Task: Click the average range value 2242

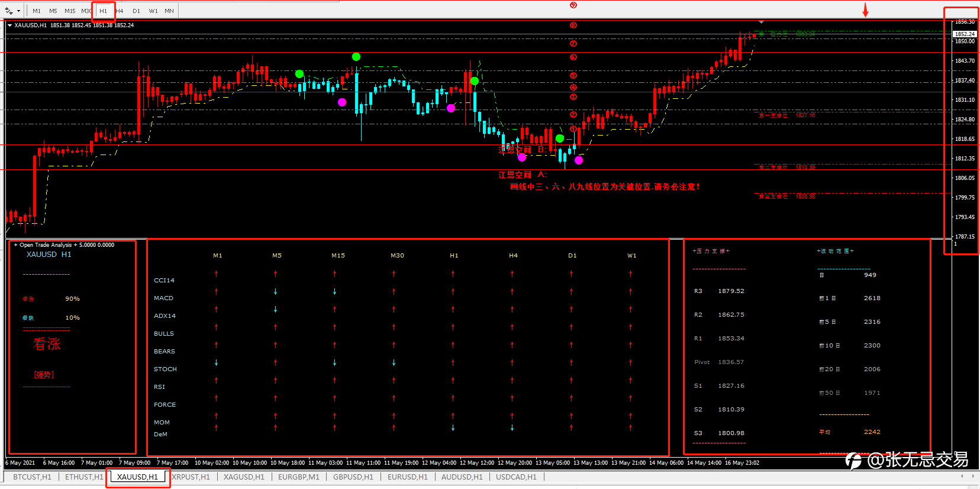Action: point(872,432)
